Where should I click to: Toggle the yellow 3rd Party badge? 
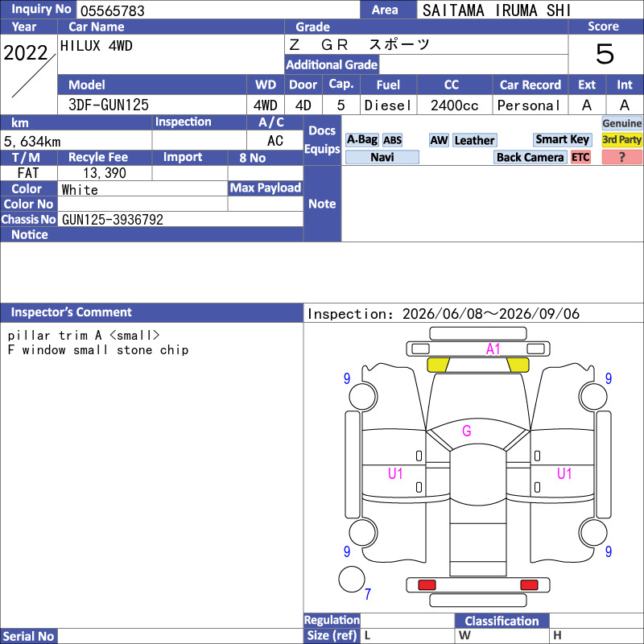click(x=621, y=139)
